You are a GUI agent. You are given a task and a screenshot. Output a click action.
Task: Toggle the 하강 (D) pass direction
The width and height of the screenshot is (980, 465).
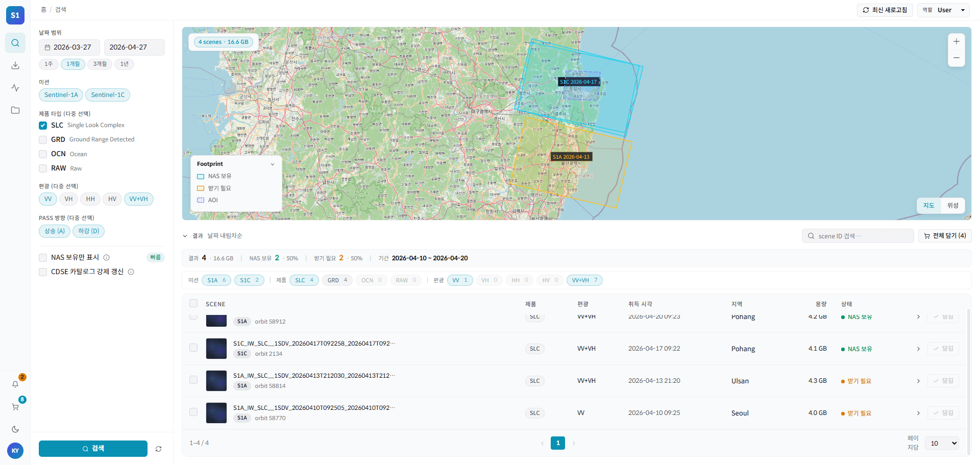point(89,231)
